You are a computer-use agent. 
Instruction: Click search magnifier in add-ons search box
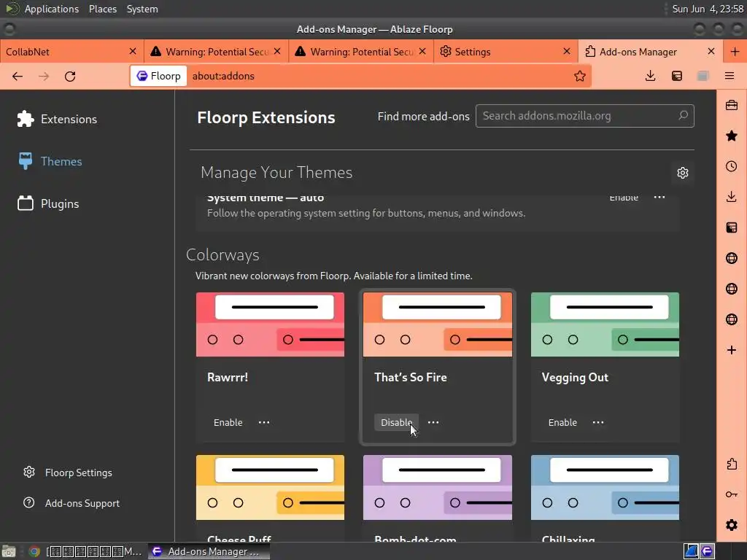pos(683,115)
